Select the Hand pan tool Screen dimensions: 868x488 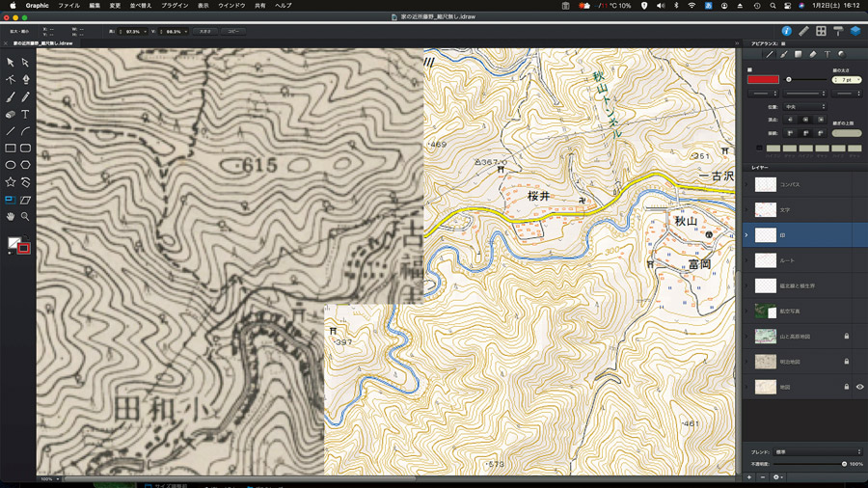pos(11,217)
